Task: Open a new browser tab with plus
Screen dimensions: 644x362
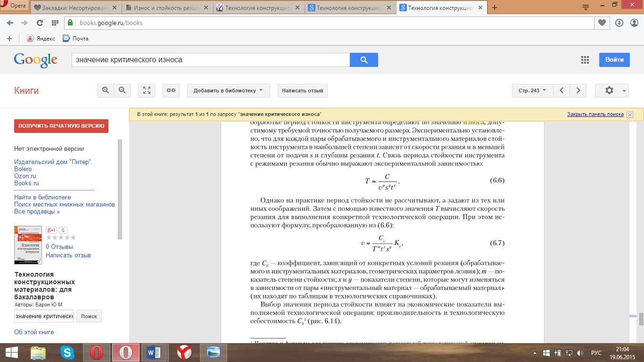Action: pos(495,8)
